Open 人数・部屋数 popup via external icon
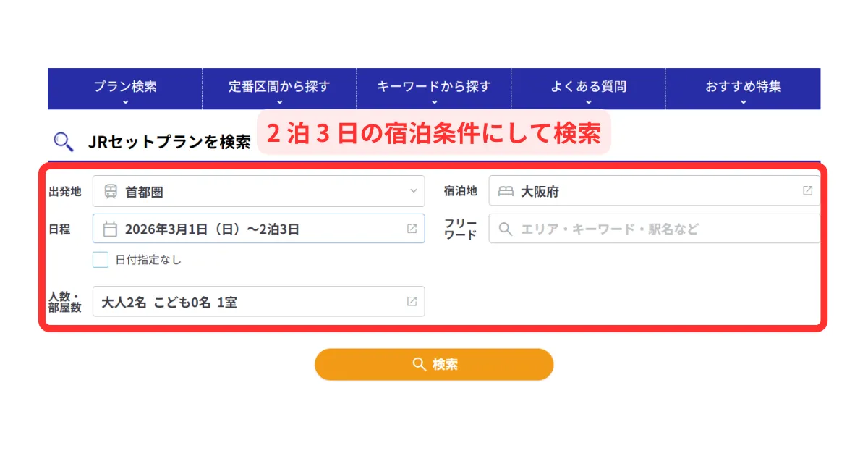The width and height of the screenshot is (868, 456). pyautogui.click(x=412, y=301)
